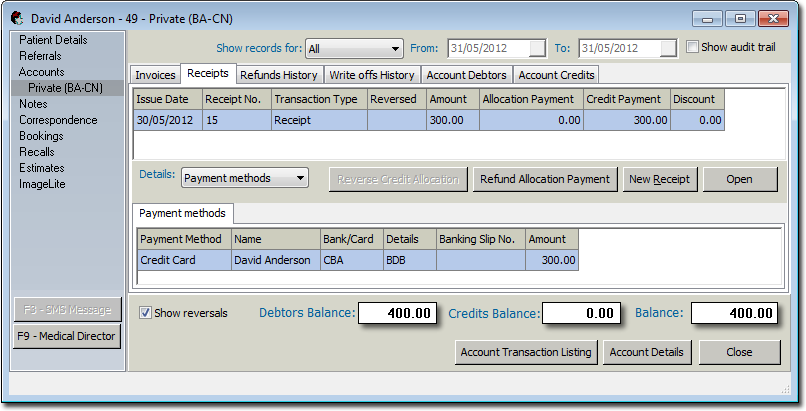Untick the Show reversals checkbox

pyautogui.click(x=146, y=313)
